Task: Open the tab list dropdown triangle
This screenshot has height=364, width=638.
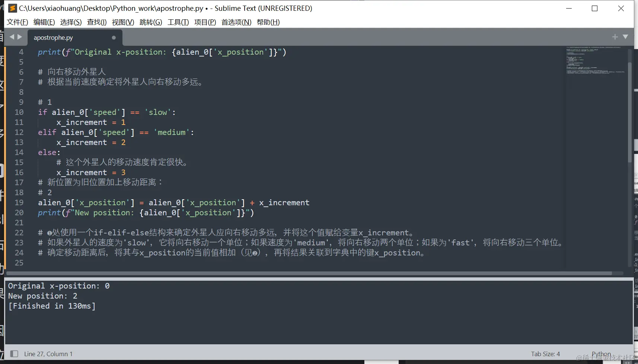Action: (x=625, y=37)
